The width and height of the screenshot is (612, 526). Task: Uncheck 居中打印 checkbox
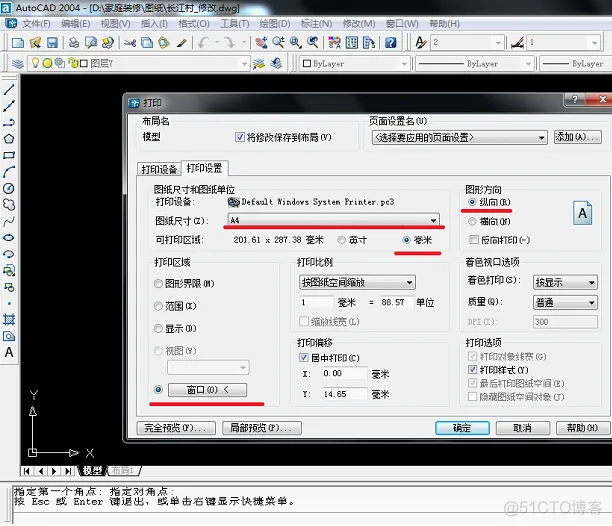coord(303,357)
